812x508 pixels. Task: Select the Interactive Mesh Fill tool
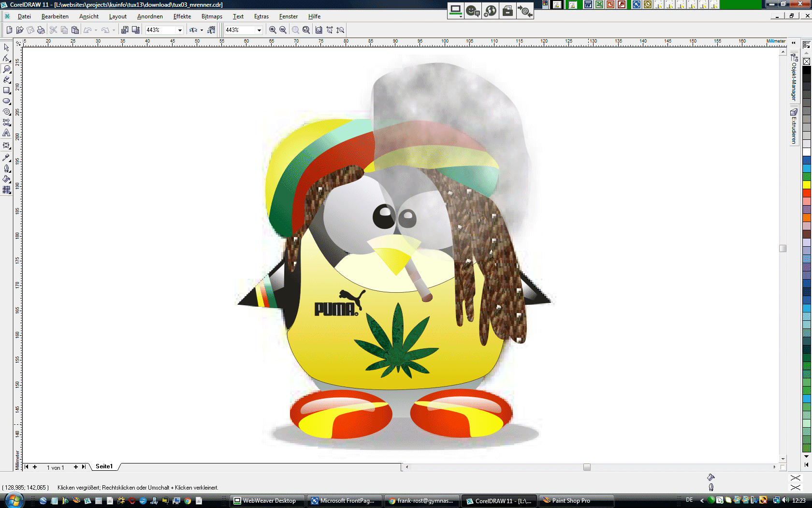click(6, 190)
